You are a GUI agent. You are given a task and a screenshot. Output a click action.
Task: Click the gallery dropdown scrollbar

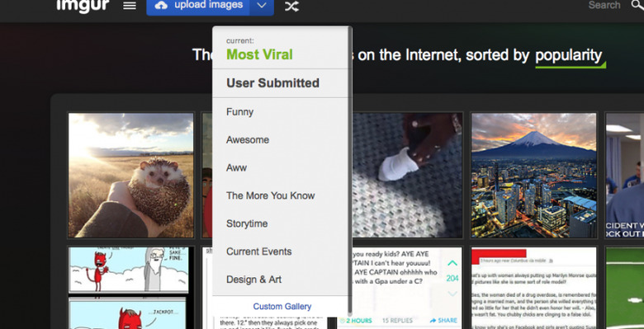click(x=350, y=170)
